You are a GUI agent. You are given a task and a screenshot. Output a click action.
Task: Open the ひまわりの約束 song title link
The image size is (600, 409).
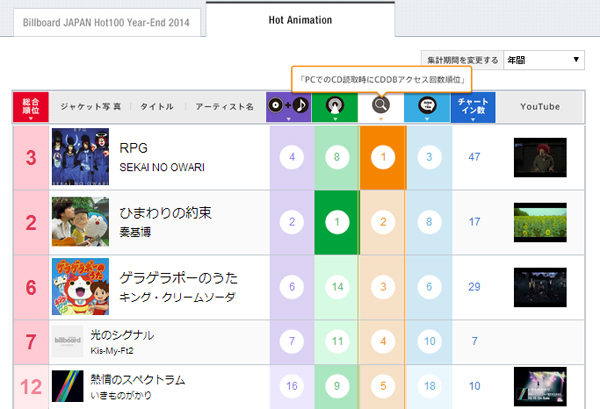click(x=166, y=213)
